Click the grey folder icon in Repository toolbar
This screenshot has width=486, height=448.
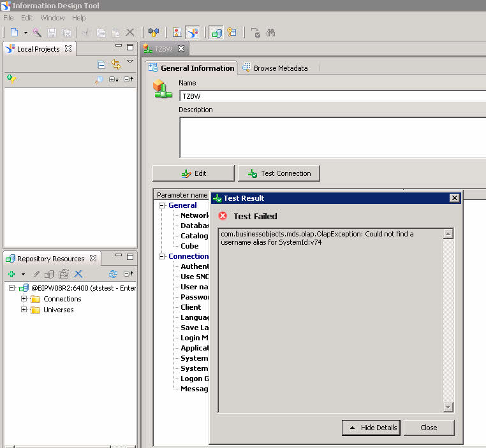coord(64,273)
